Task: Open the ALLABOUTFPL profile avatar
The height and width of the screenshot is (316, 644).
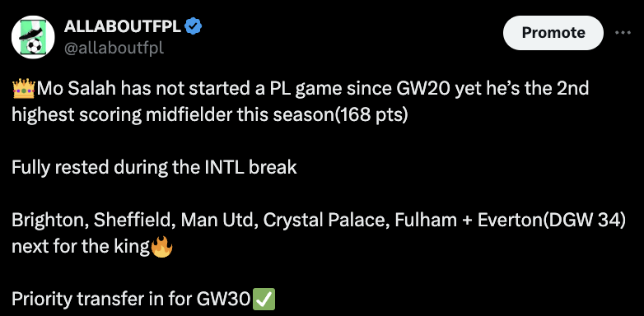Action: (33, 37)
